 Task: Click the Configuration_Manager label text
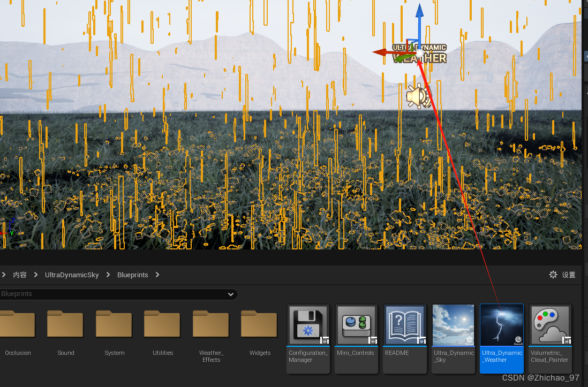308,356
